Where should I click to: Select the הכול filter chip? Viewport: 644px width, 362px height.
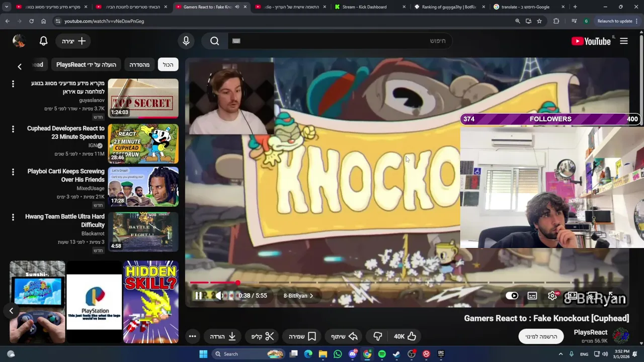168,64
